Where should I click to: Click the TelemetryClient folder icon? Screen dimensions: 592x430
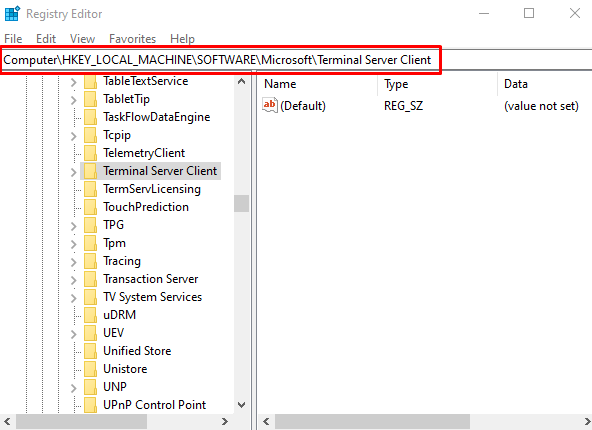[x=91, y=153]
